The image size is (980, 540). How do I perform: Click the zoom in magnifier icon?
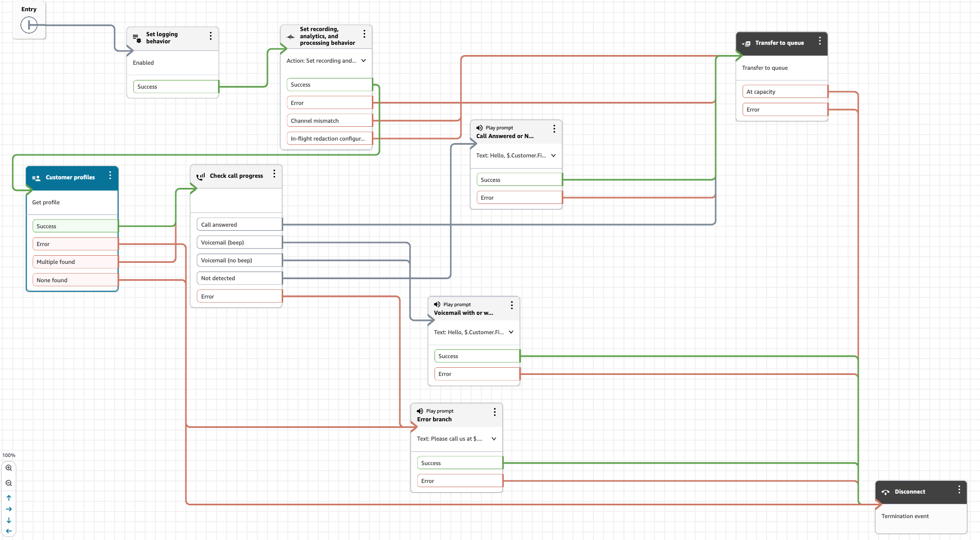9,468
